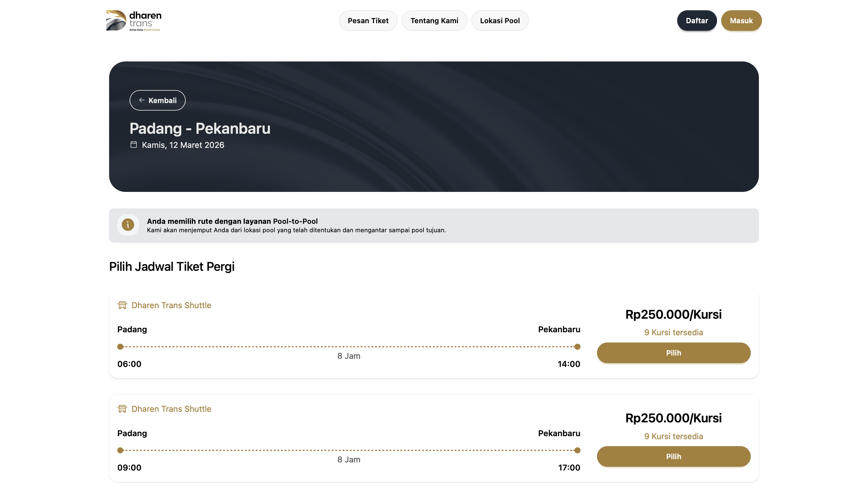Click the Dharen Trans logo
The image size is (868, 488).
(134, 20)
